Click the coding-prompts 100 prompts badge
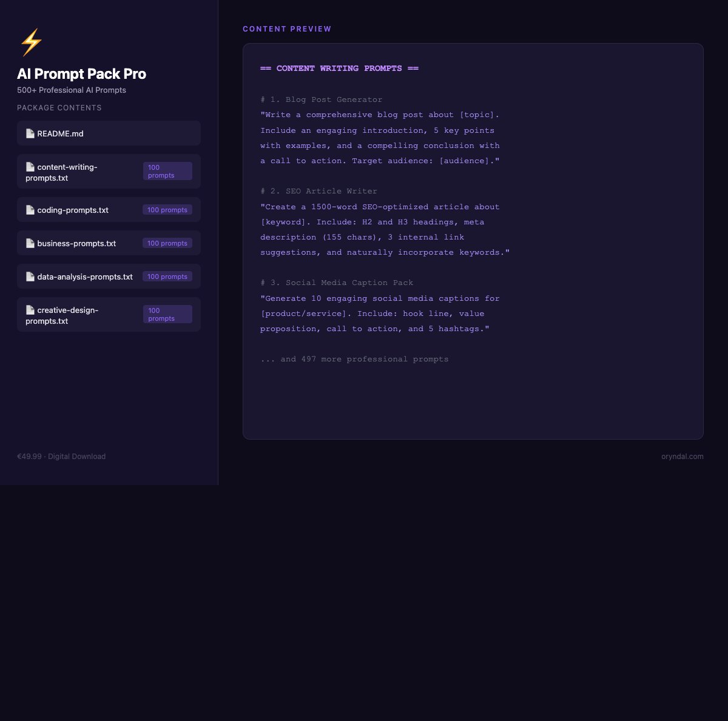This screenshot has height=721, width=728. pyautogui.click(x=167, y=210)
